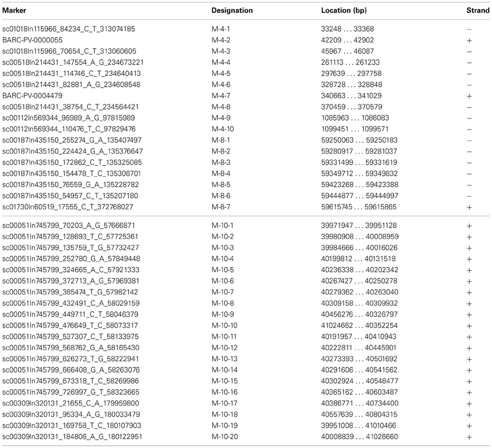This screenshot has height=448, width=492.
Task: Click designation M-8-4
Action: [x=221, y=173]
